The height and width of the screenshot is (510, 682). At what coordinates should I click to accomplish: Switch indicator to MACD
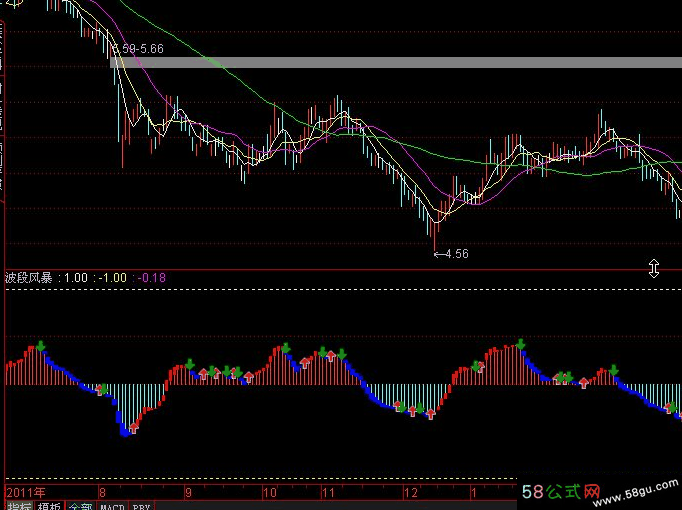tap(113, 505)
